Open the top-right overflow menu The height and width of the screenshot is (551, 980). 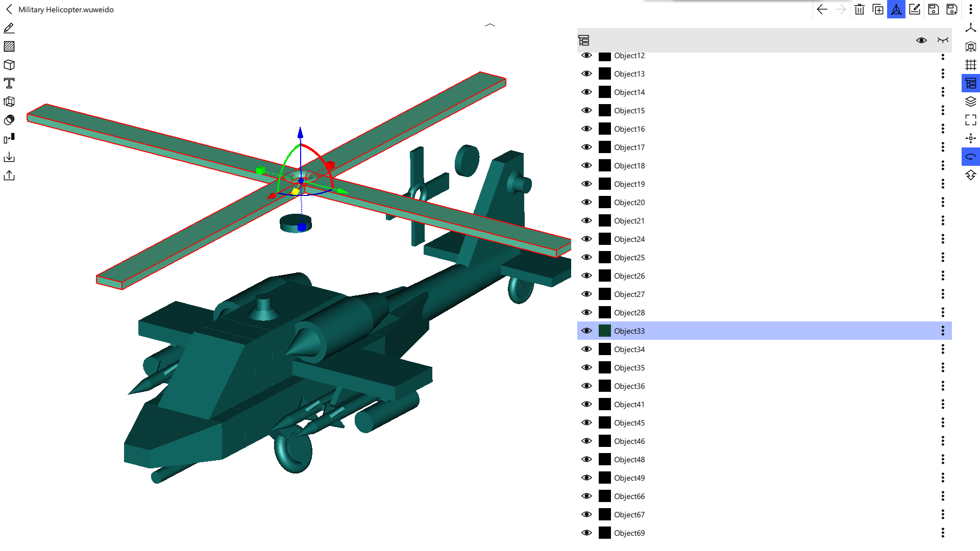tap(971, 9)
